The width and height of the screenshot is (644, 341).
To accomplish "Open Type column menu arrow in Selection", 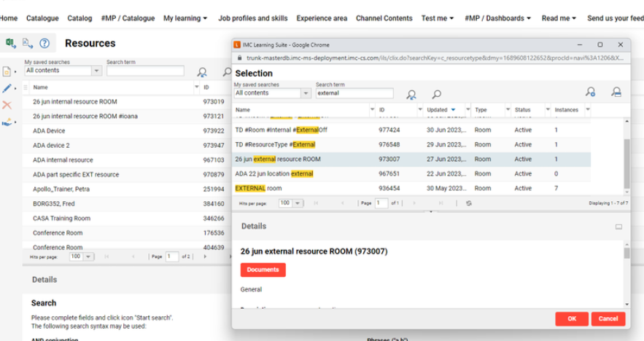I will click(508, 109).
